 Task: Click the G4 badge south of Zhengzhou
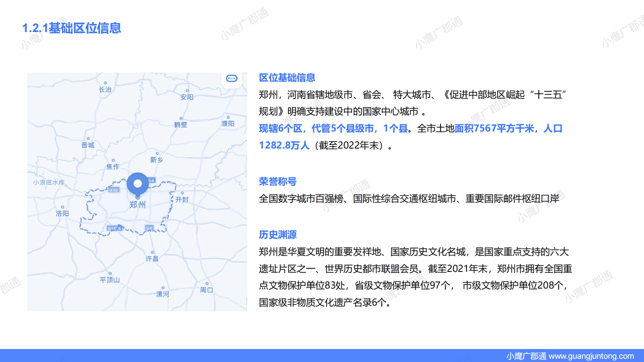coord(149,228)
